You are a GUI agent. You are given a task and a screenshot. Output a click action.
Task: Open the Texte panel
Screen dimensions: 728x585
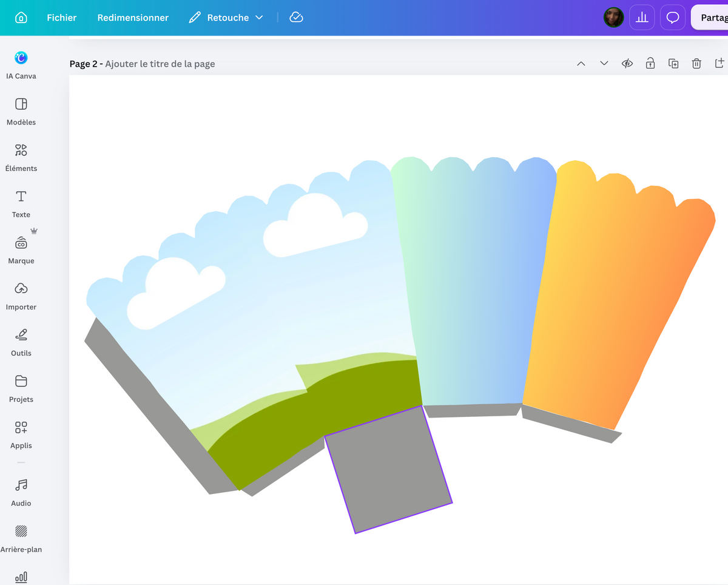coord(21,203)
